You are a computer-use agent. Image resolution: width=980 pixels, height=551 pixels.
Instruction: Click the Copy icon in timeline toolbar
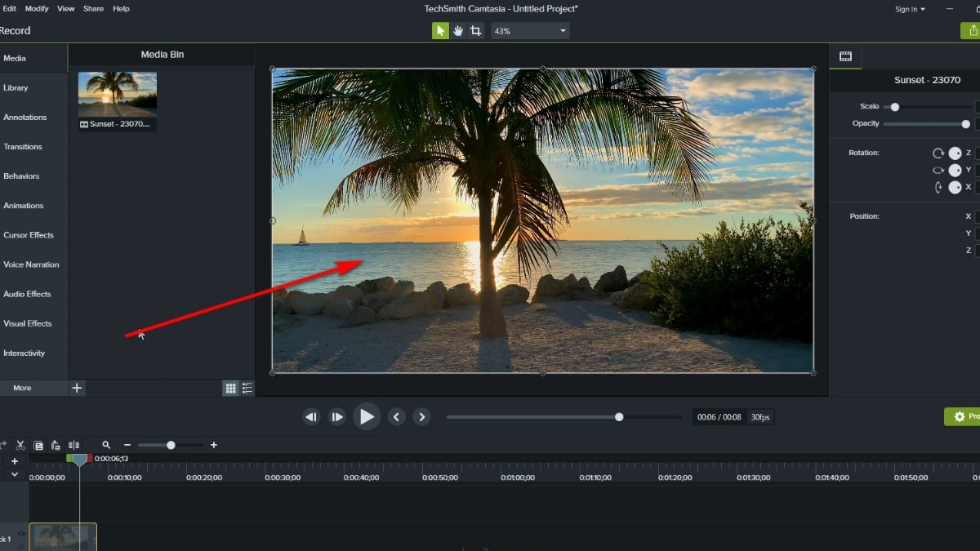click(x=38, y=445)
